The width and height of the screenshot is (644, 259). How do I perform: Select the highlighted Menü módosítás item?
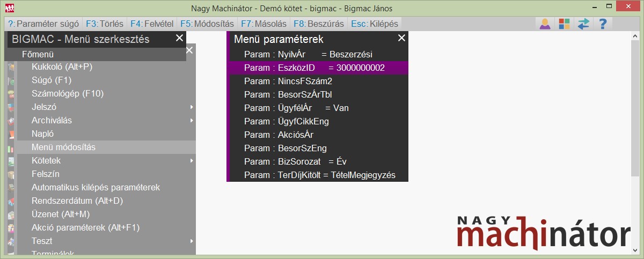[106, 147]
